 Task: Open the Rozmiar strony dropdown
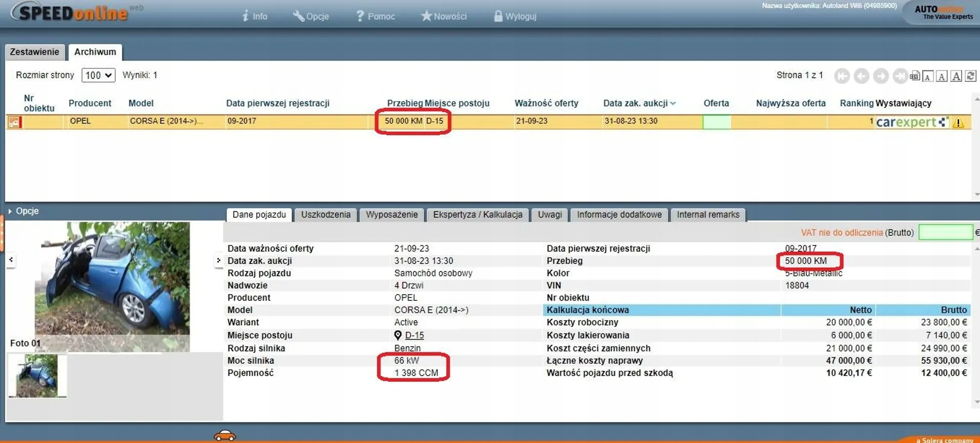coord(98,75)
